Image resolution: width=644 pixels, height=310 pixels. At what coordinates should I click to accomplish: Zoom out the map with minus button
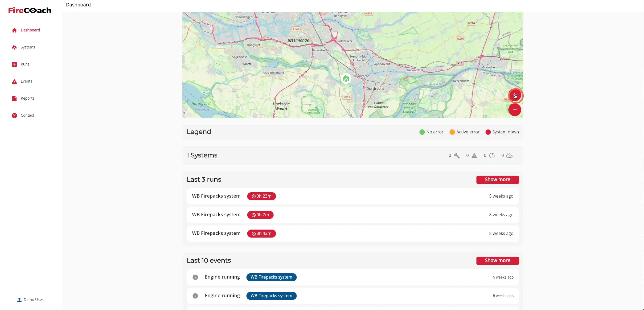[x=515, y=110]
